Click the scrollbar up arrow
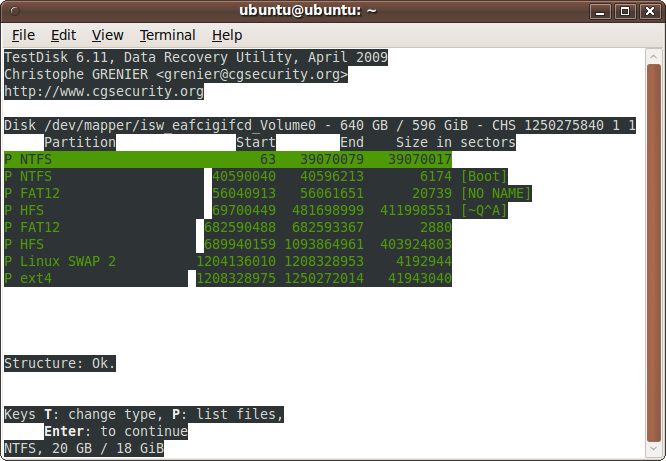This screenshot has width=666, height=461. pos(654,57)
